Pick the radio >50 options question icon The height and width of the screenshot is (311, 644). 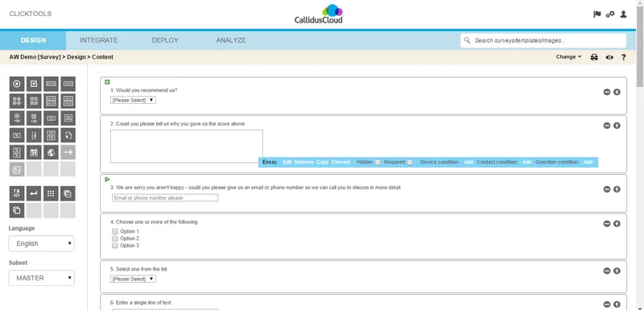pos(17,118)
